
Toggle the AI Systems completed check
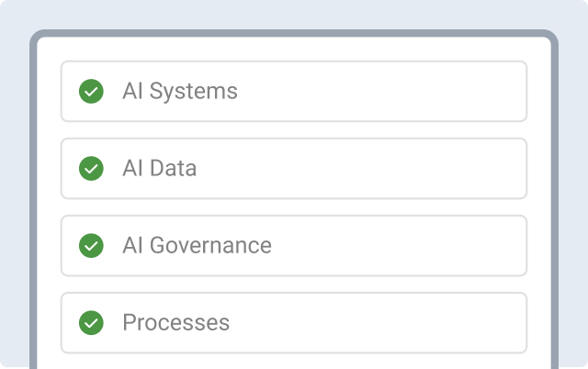pyautogui.click(x=91, y=91)
